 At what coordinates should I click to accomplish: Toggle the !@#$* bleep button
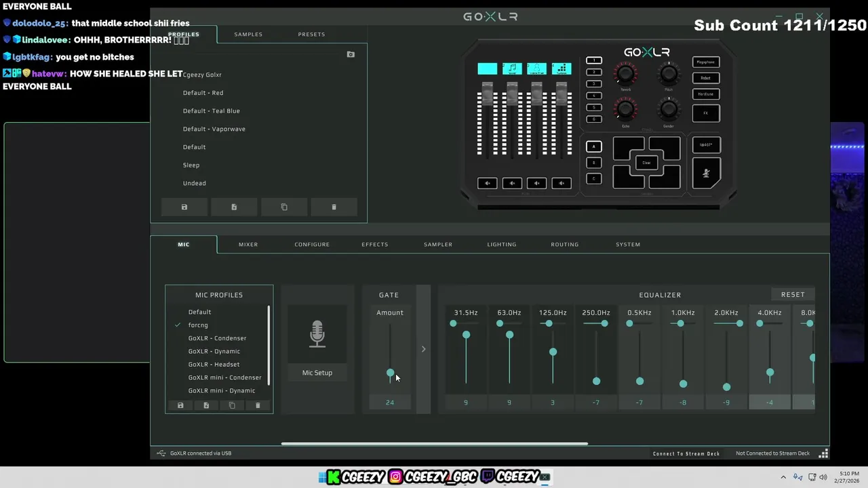pyautogui.click(x=706, y=144)
